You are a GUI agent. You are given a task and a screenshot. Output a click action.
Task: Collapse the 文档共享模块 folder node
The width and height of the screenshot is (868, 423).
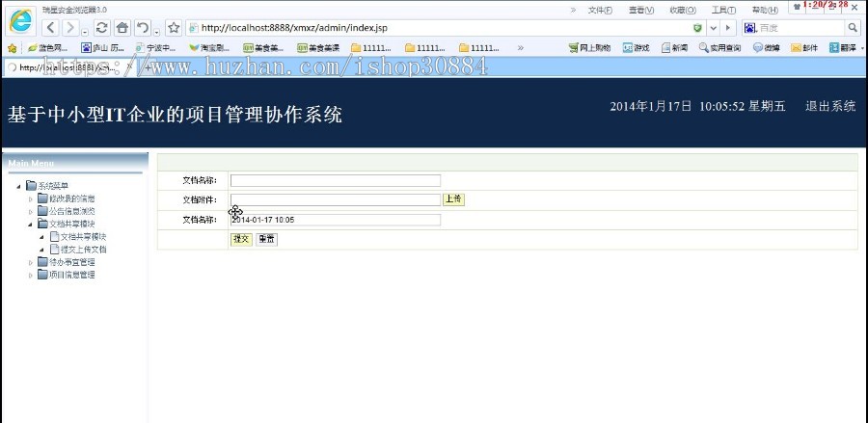[31, 224]
